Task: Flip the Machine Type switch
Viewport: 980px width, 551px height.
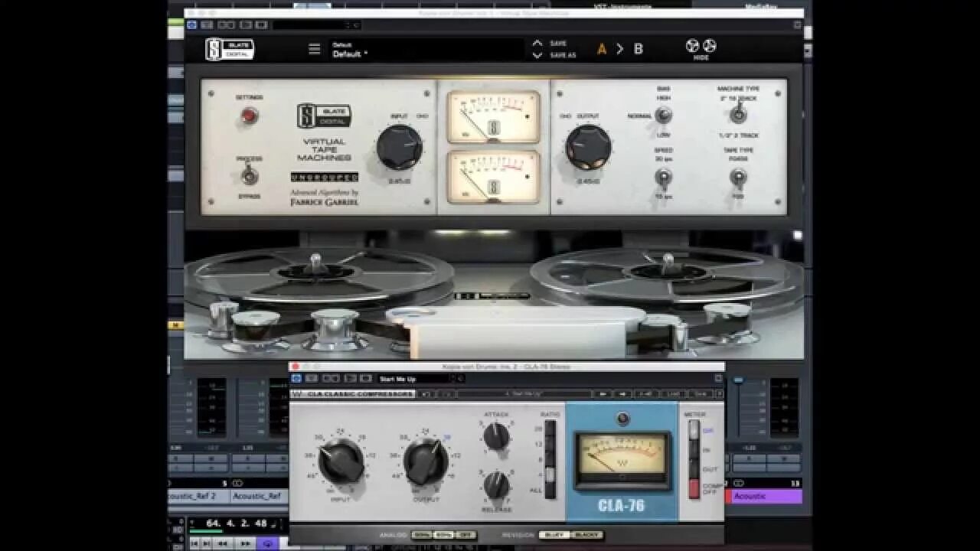Action: tap(737, 115)
